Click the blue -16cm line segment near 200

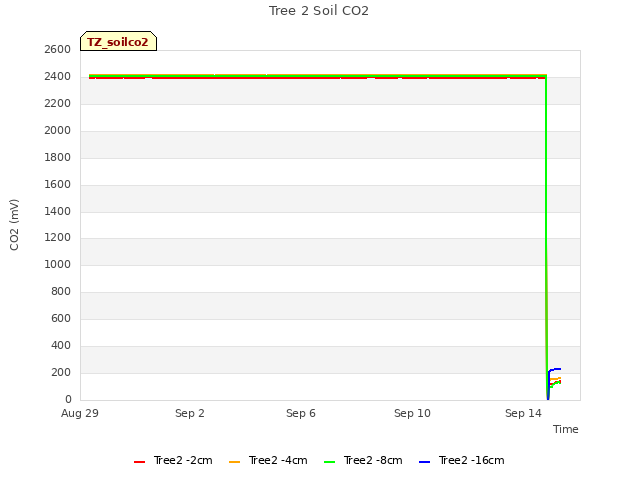coord(555,369)
